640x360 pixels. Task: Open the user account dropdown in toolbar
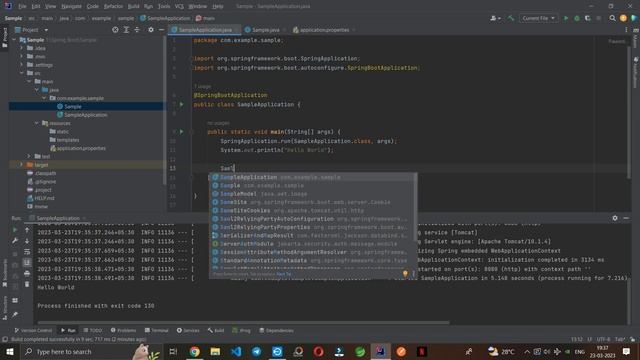coord(495,18)
